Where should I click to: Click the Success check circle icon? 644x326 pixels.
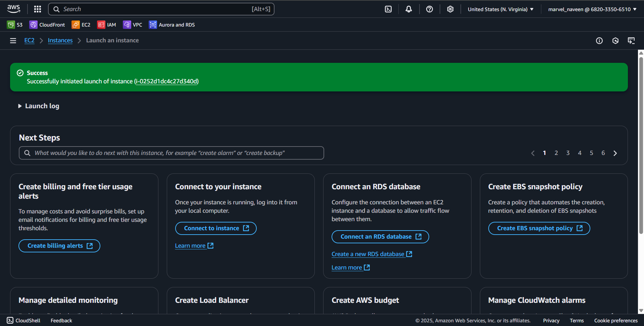coord(20,73)
